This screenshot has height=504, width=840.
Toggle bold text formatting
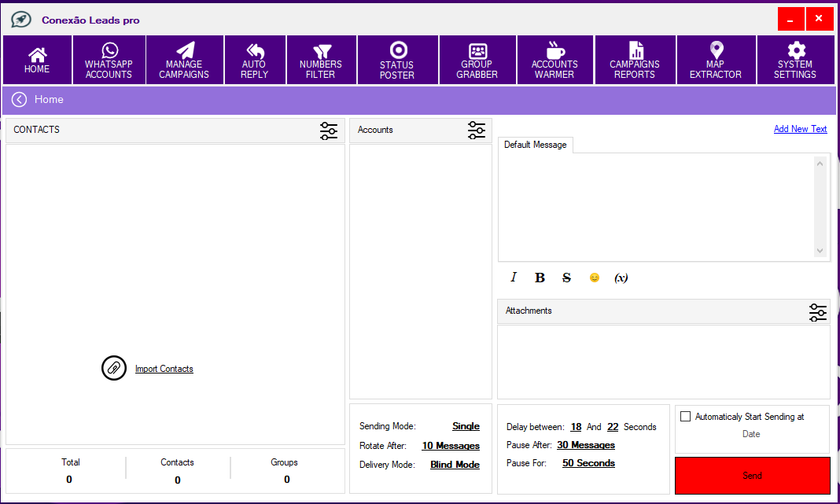pos(540,278)
